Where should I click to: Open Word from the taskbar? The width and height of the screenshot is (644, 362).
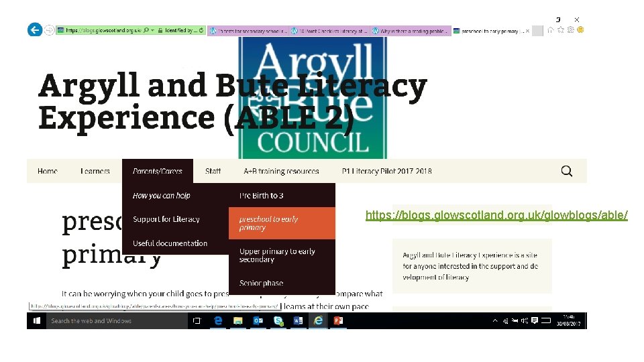point(298,321)
